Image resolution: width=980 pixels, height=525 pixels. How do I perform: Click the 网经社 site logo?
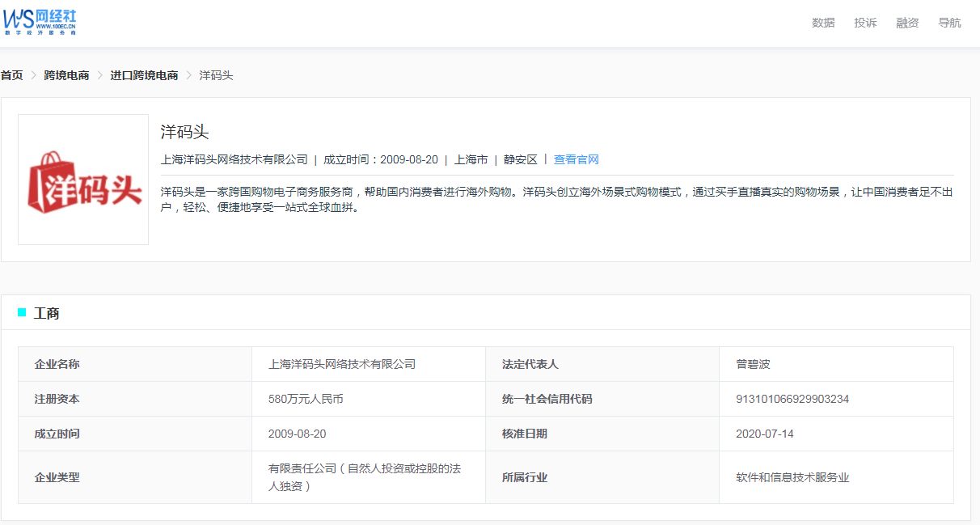click(40, 22)
